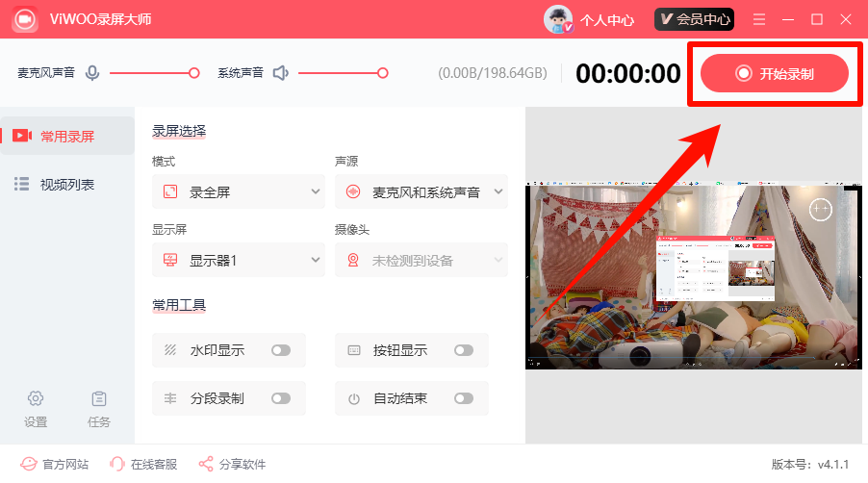Open the hamburger menu icon in title bar
868x483 pixels.
759,19
